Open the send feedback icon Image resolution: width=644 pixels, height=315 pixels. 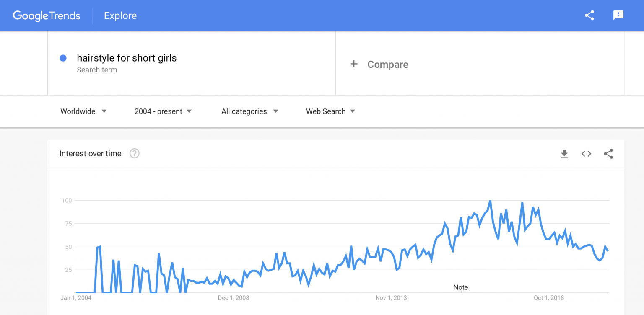tap(618, 15)
